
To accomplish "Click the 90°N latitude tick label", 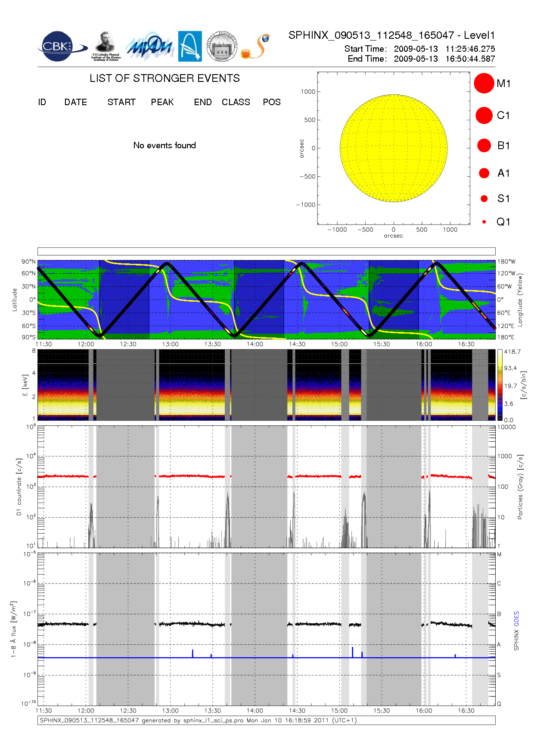I will pos(28,262).
